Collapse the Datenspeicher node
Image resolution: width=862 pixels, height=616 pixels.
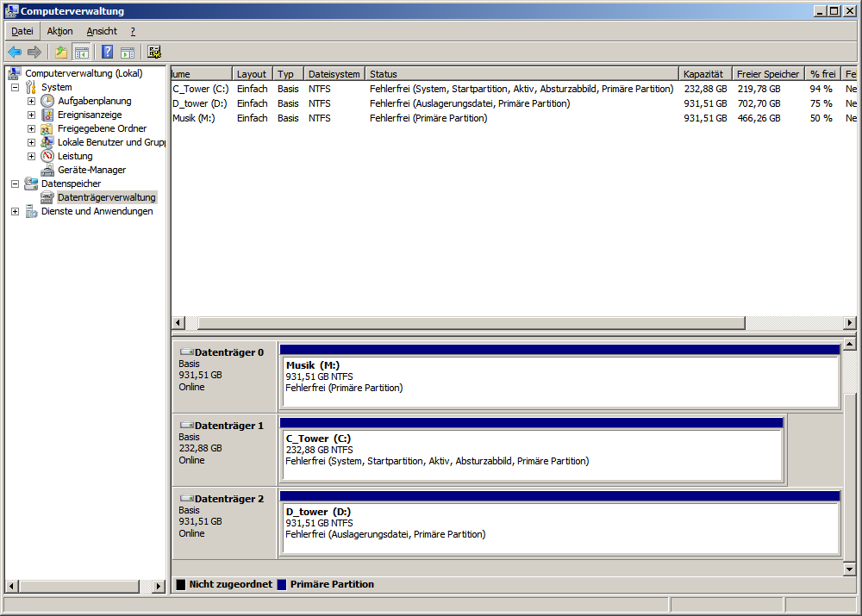pos(16,184)
